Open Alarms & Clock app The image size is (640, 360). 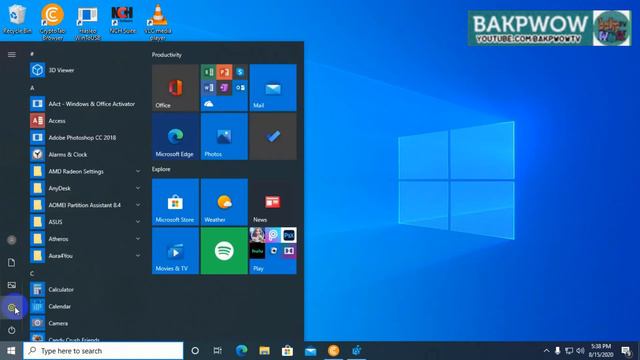[86, 155]
